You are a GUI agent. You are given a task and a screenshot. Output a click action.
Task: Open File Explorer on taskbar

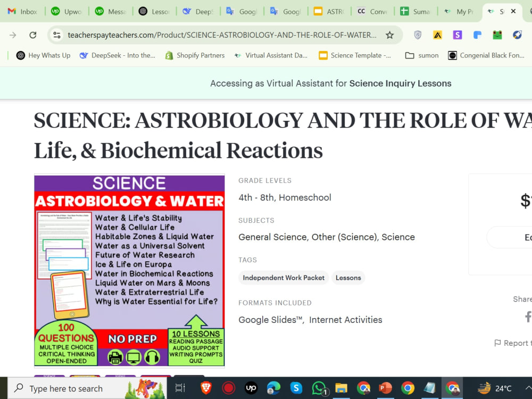(x=341, y=388)
